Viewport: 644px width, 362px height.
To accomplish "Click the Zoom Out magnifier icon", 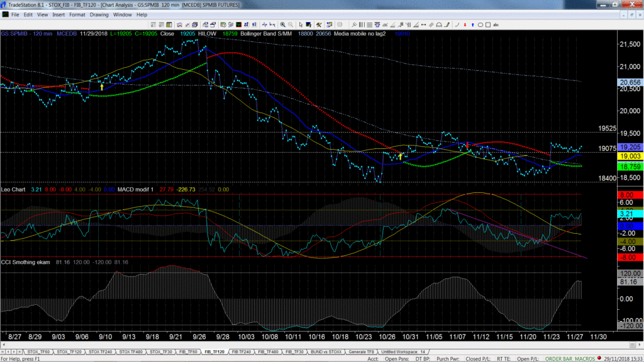I will click(x=291, y=25).
